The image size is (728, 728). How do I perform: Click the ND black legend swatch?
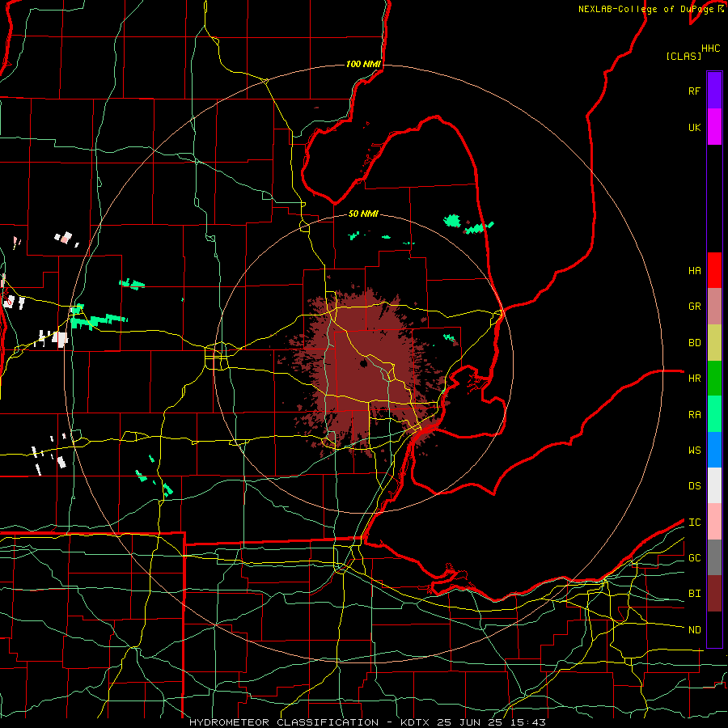[714, 629]
